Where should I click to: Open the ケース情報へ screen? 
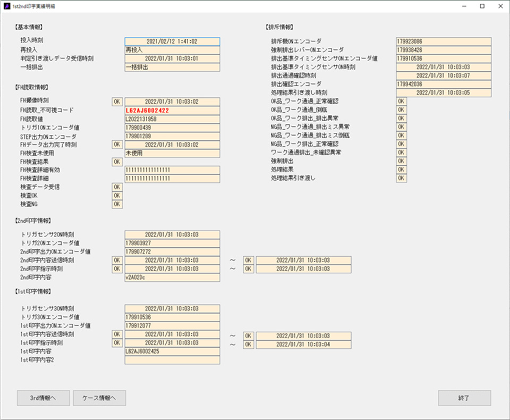pyautogui.click(x=99, y=398)
